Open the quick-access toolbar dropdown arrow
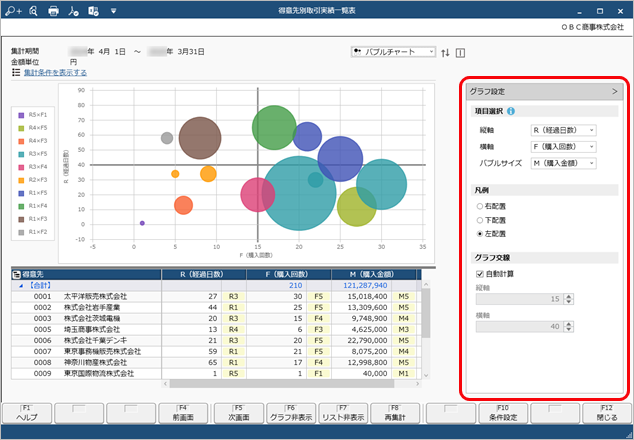Viewport: 634px width, 440px height. [x=114, y=11]
